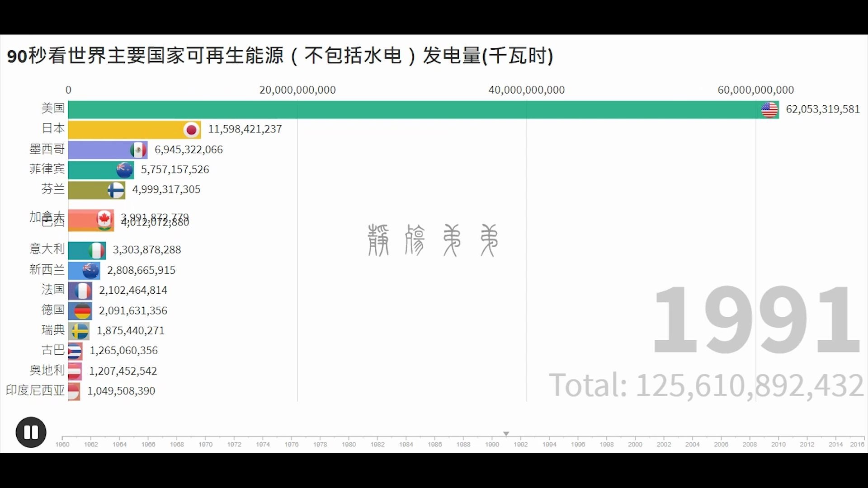868x488 pixels.
Task: Click the 菲律宾 country label
Action: point(47,169)
